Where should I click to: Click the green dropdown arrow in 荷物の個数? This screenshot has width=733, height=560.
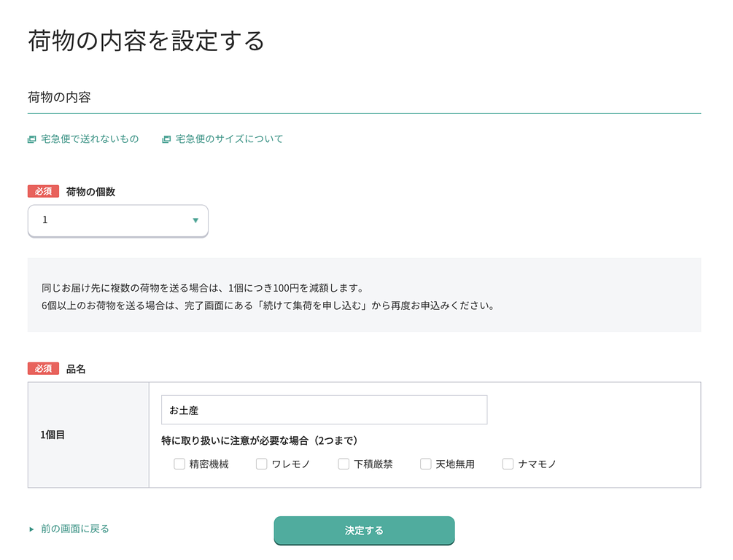click(195, 220)
